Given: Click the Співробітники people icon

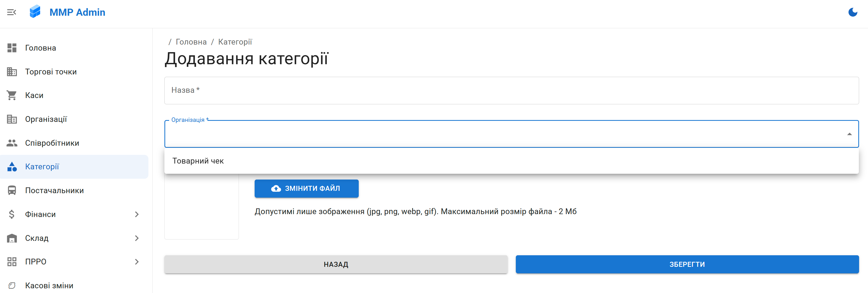Looking at the screenshot, I should point(12,143).
